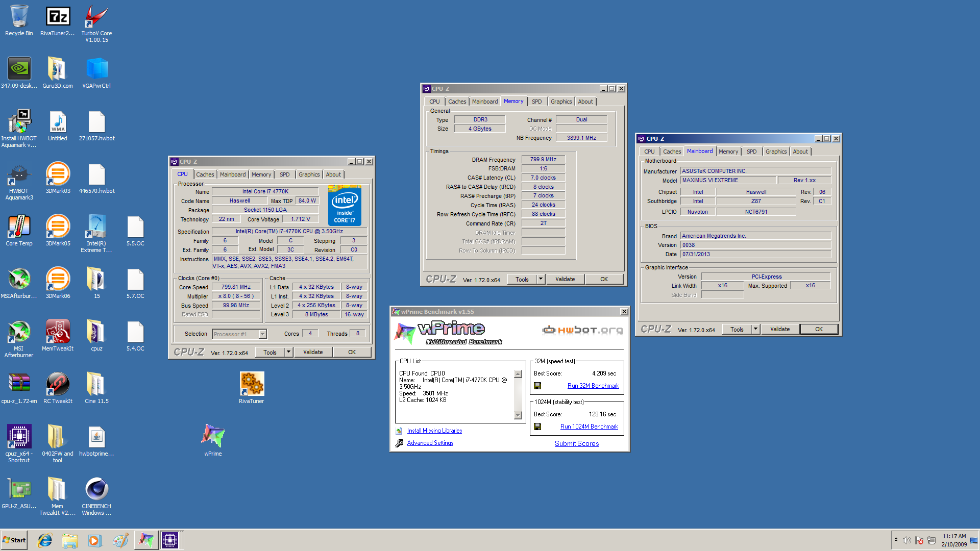Click the volume speaker tray icon
Viewport: 980px width, 551px height.
(906, 540)
